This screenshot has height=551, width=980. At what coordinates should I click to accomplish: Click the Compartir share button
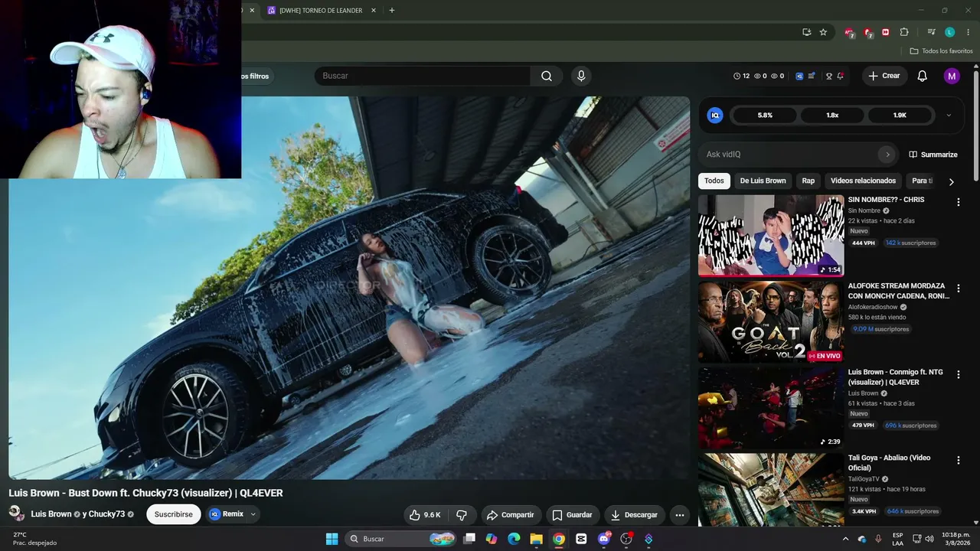point(510,515)
